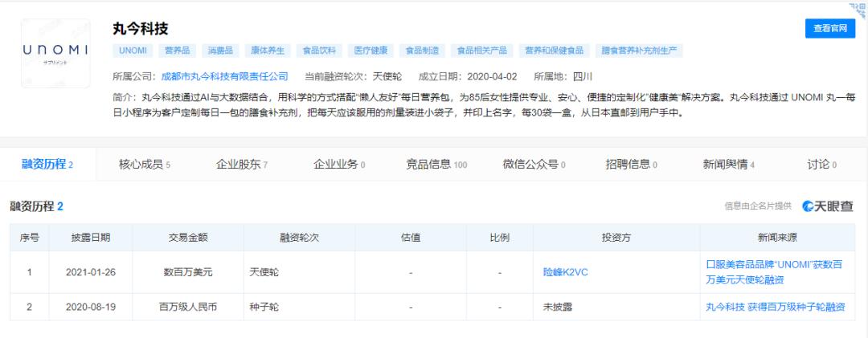This screenshot has height=338, width=868.
Task: Click the 融资轮次 column header
Action: point(300,238)
